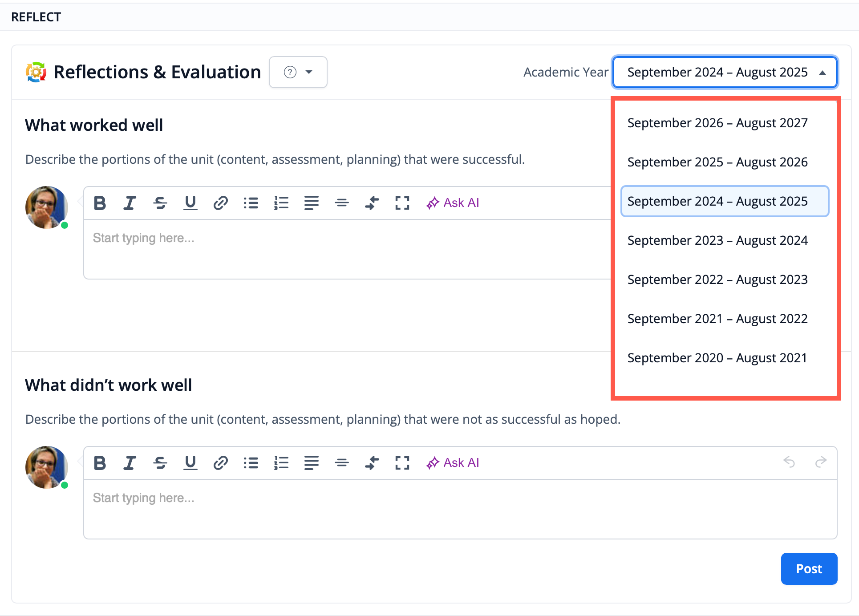The image size is (859, 616).
Task: Click Bold in the What worked well editor
Action: [100, 203]
